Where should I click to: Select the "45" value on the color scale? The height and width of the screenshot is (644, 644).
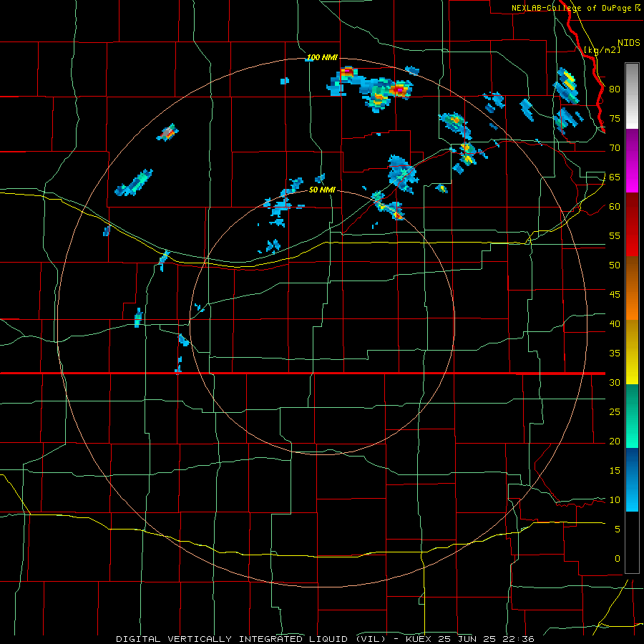(615, 295)
